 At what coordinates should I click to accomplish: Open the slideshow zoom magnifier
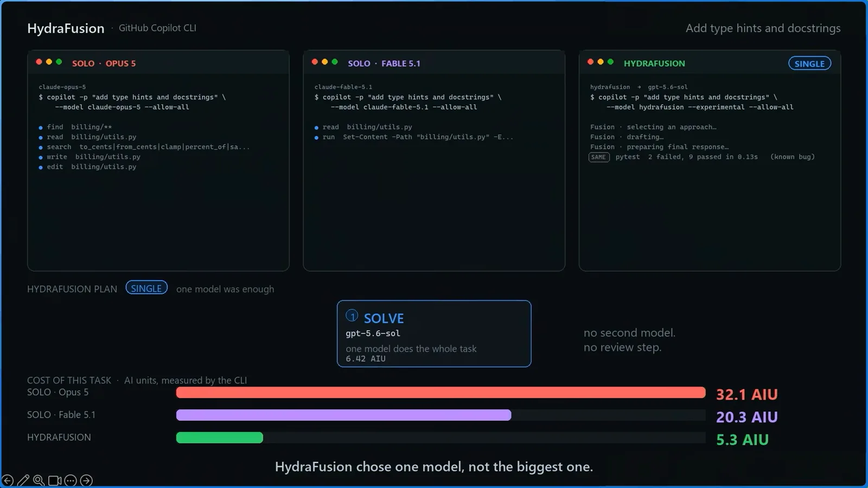click(x=39, y=480)
